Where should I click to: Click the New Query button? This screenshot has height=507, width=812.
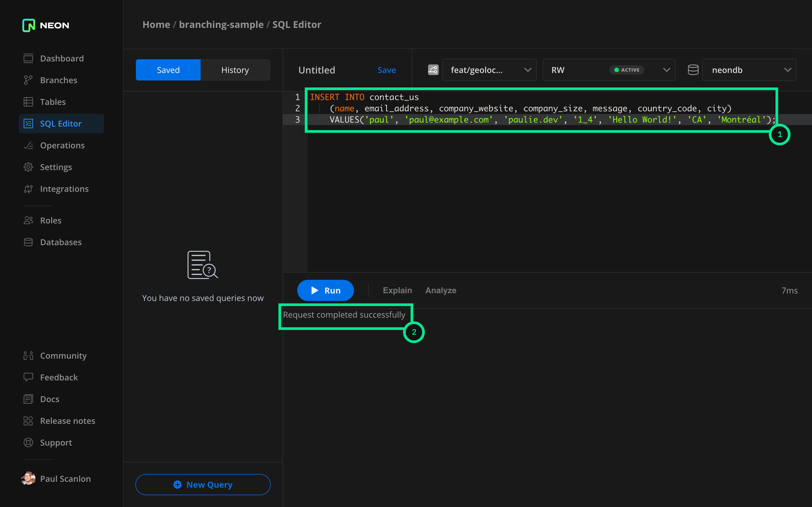click(x=203, y=484)
